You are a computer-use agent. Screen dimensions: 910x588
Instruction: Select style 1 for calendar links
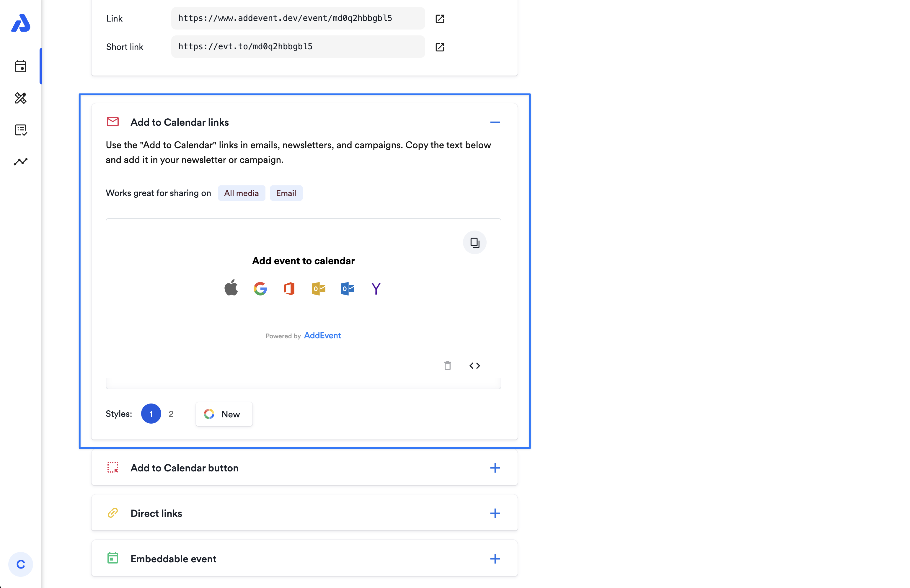coord(151,414)
